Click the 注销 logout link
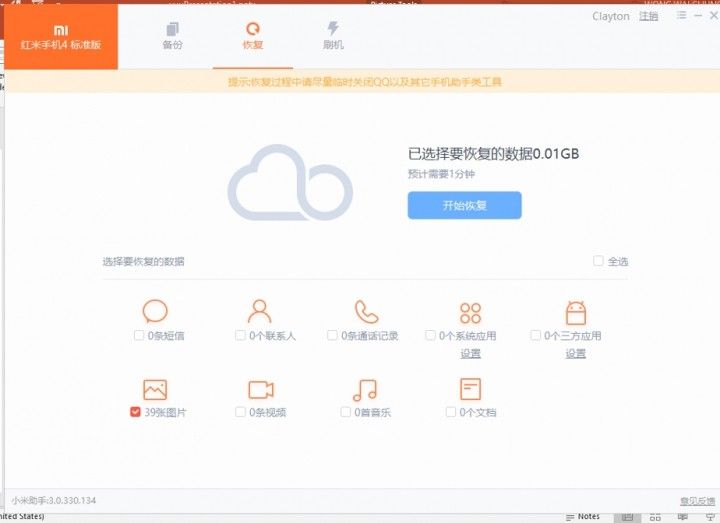 pos(648,16)
